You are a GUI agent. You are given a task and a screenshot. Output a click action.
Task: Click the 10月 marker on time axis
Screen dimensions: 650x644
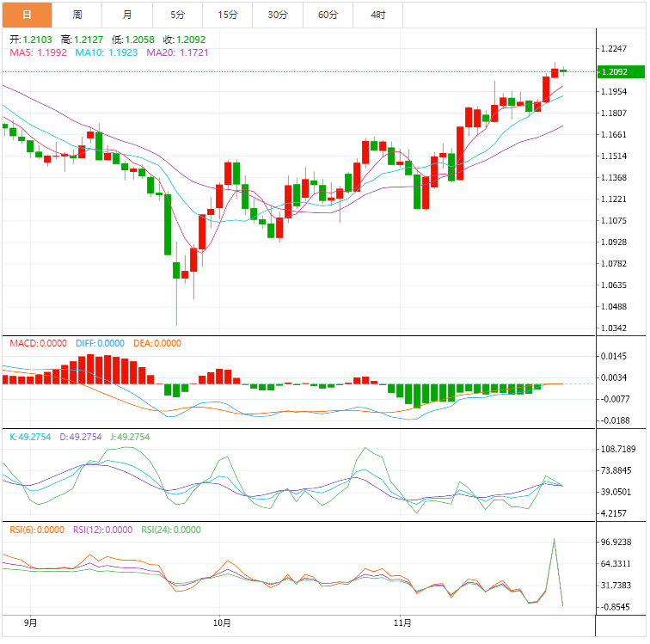221,622
